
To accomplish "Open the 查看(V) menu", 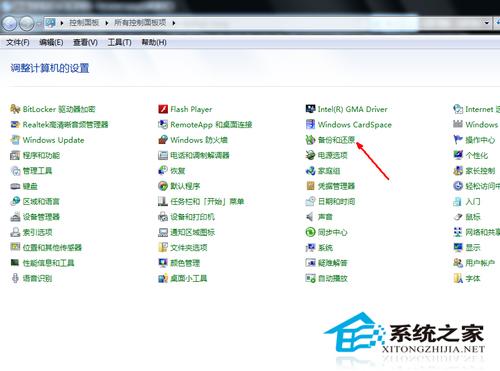I will pyautogui.click(x=85, y=42).
